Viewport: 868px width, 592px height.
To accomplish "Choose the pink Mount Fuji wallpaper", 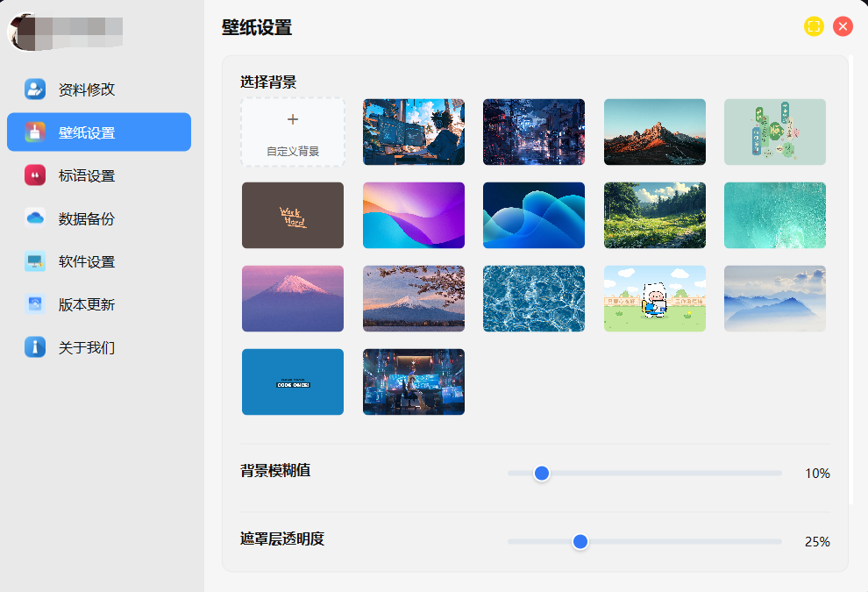I will [x=293, y=299].
